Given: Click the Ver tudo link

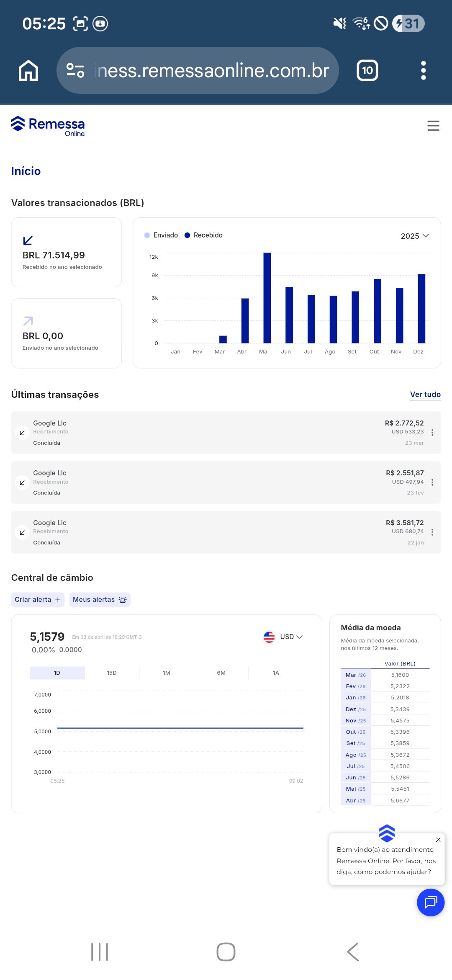Looking at the screenshot, I should (425, 395).
